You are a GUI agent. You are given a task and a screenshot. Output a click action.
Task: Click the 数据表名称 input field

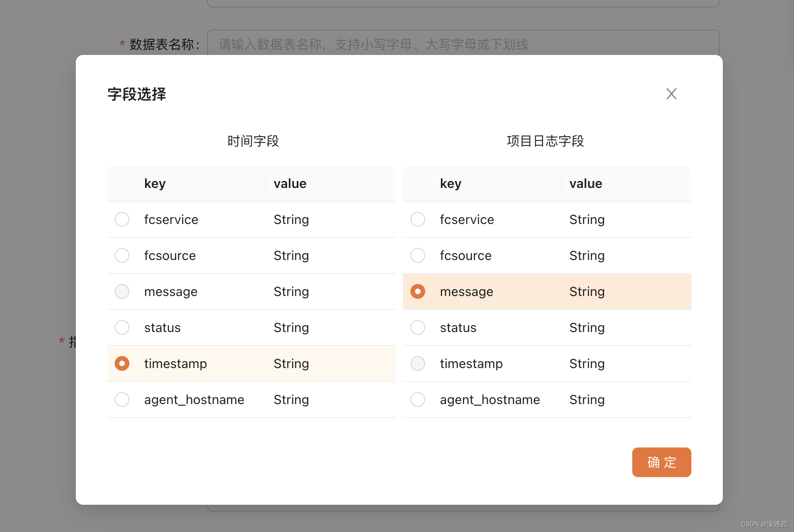click(462, 44)
